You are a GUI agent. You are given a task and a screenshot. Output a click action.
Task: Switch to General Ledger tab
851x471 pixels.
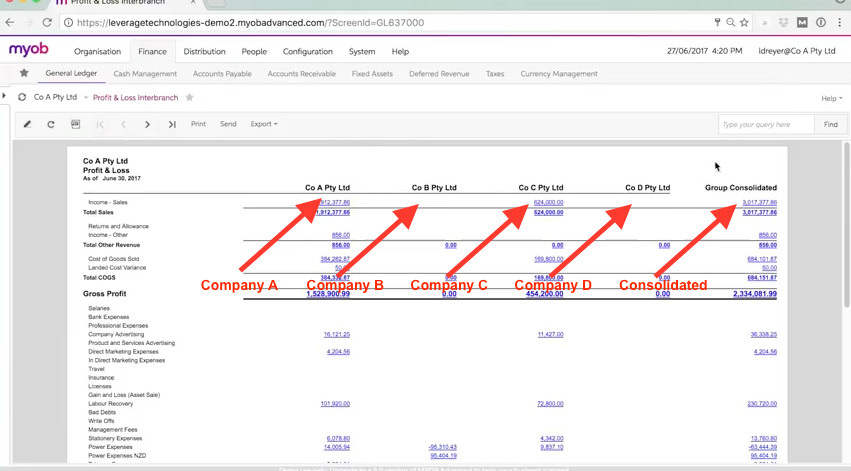coord(71,73)
